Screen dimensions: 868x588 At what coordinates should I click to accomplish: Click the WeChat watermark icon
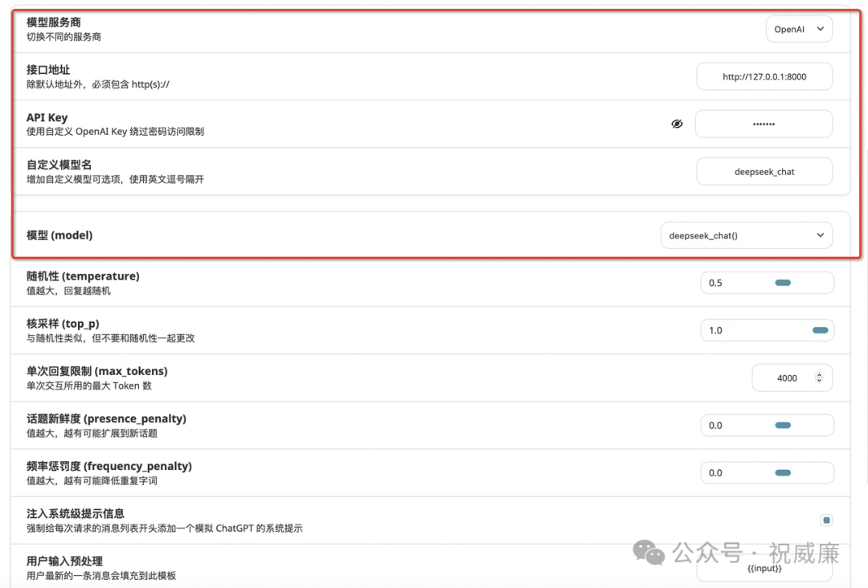pyautogui.click(x=649, y=554)
